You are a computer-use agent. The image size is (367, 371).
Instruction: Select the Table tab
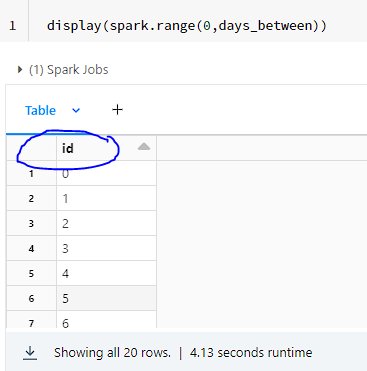pos(40,110)
